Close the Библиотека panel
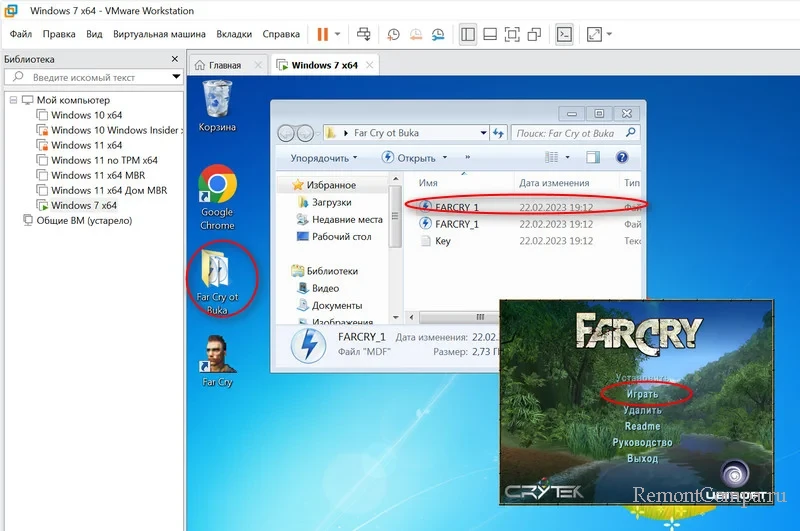The height and width of the screenshot is (531, 800). click(174, 59)
